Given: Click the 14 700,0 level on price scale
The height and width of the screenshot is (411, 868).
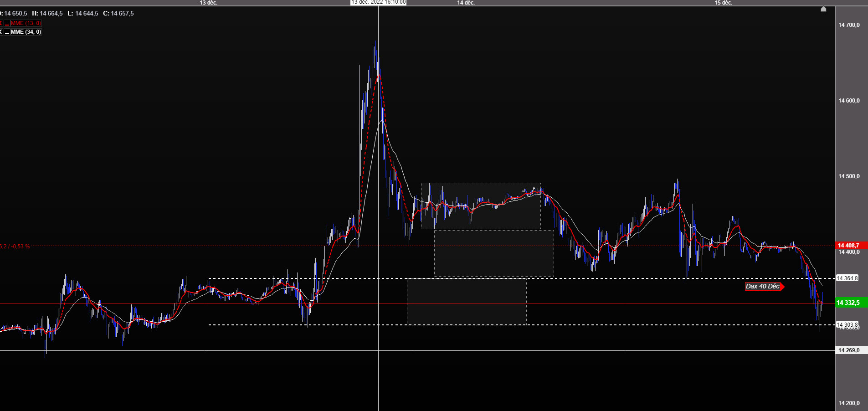Looking at the screenshot, I should click(849, 25).
